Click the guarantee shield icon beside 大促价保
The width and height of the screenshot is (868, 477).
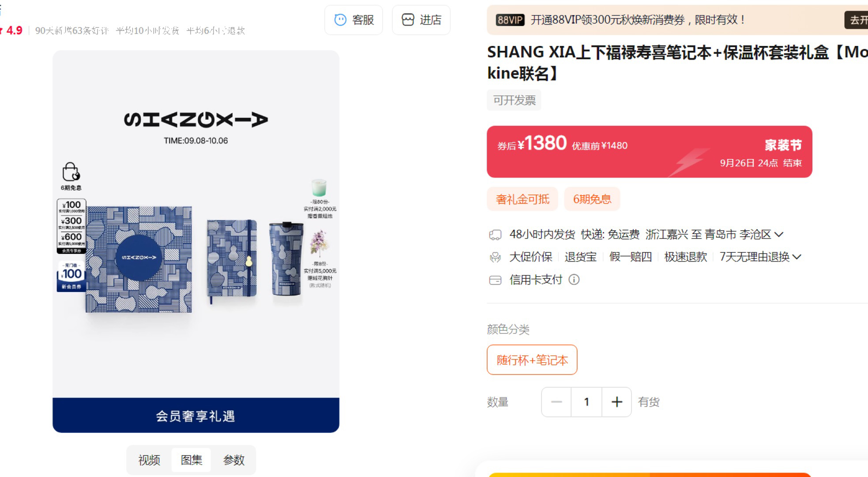click(x=495, y=257)
